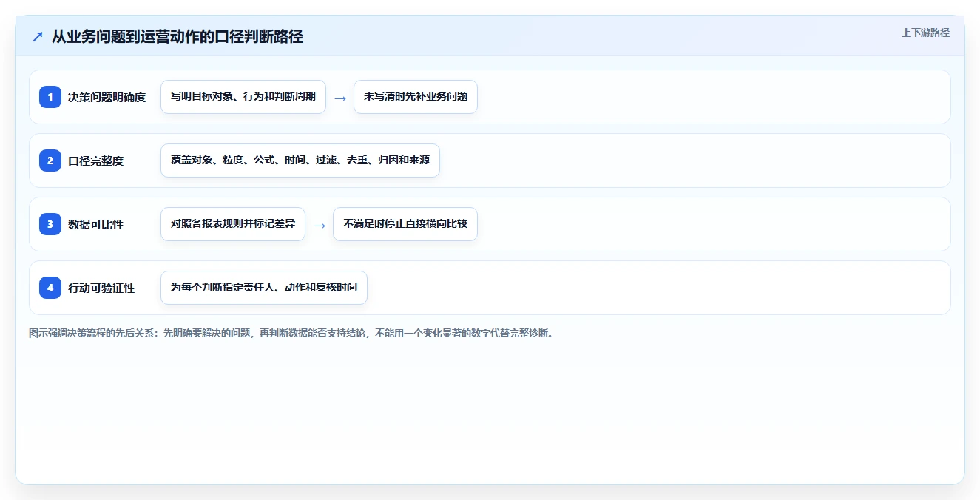Click the 不满足时停止直接横向比较 box

tap(405, 224)
